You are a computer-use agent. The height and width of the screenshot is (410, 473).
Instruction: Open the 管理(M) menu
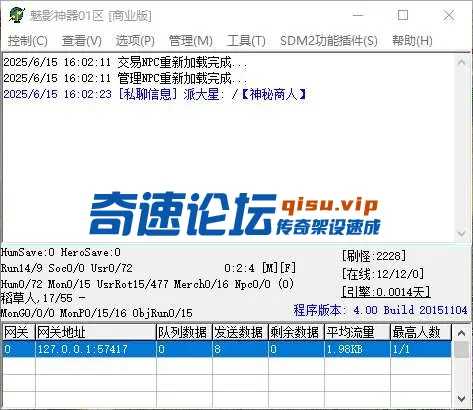pyautogui.click(x=191, y=41)
